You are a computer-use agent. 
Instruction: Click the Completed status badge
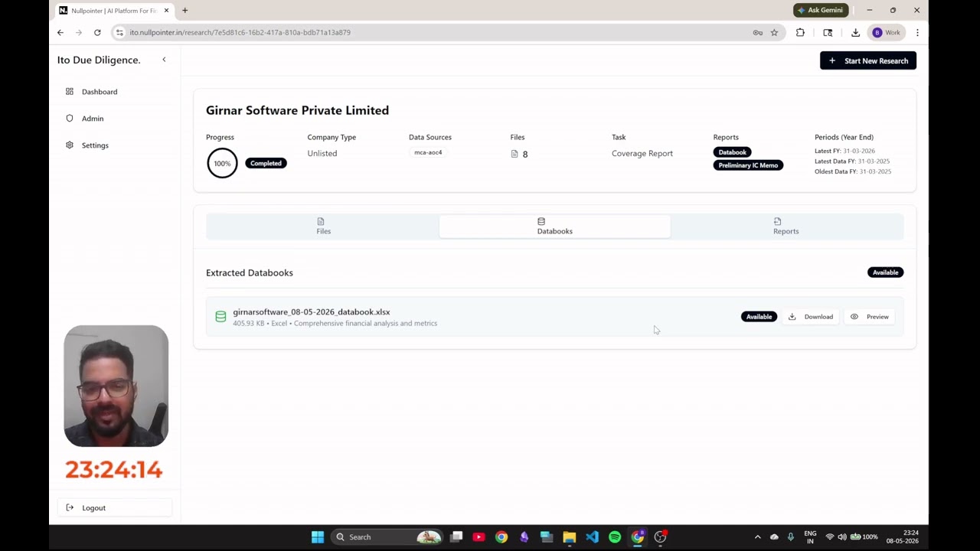click(266, 163)
